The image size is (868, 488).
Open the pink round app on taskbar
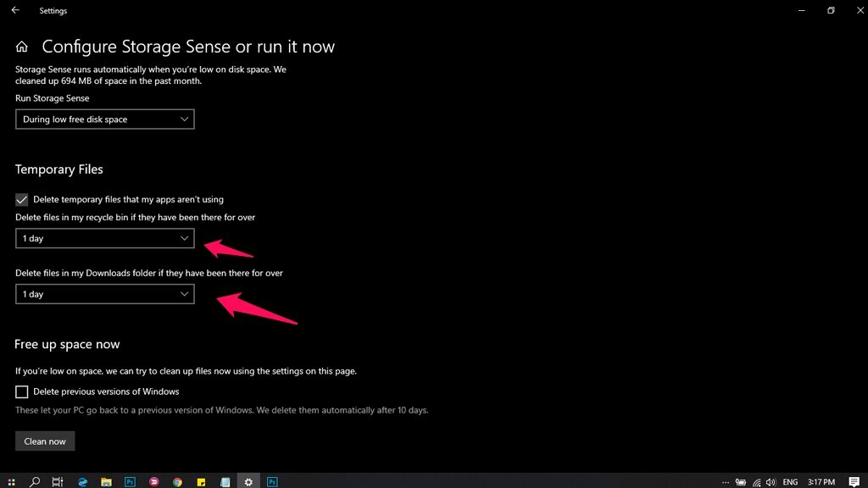(154, 482)
